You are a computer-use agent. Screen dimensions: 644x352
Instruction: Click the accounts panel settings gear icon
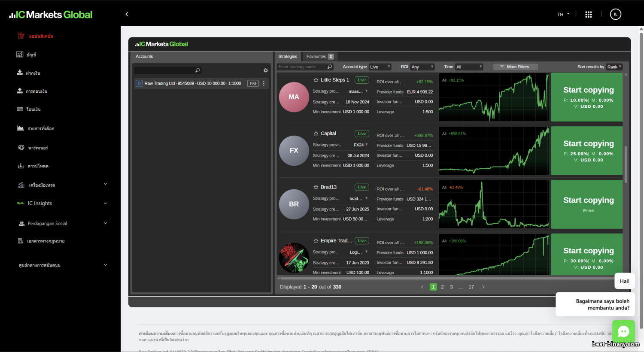(x=266, y=70)
